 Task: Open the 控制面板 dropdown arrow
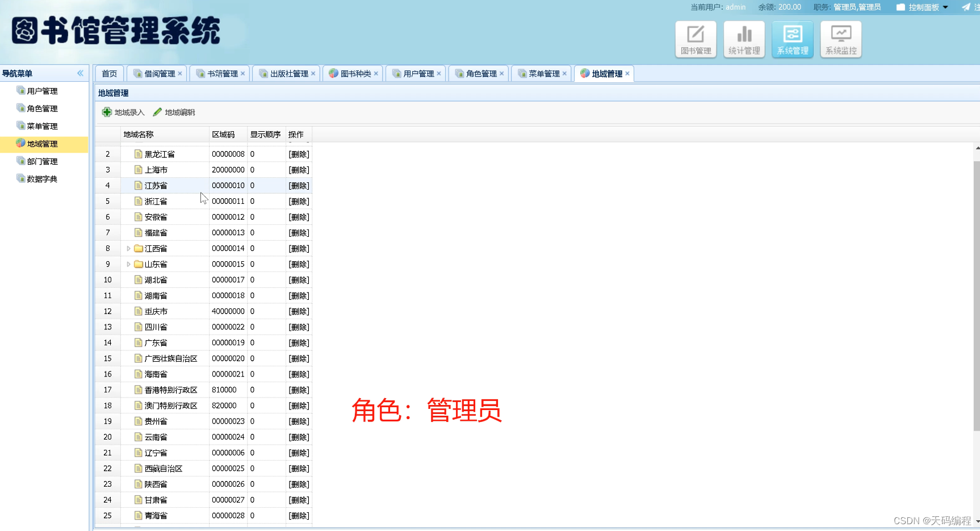945,7
